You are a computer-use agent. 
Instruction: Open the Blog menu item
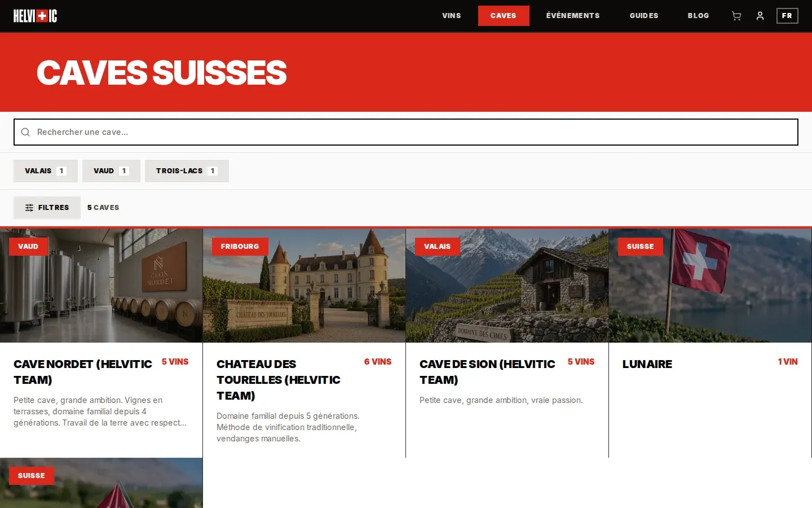pos(698,16)
